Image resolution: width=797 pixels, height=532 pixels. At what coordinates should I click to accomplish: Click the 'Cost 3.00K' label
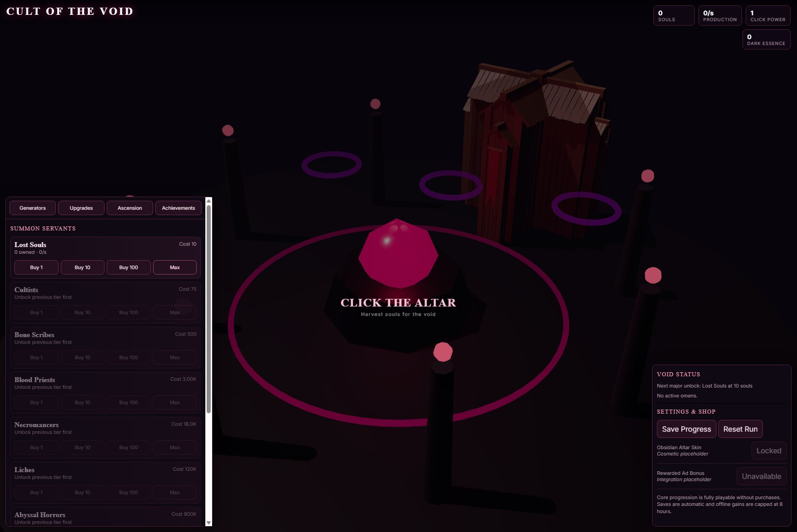point(183,379)
